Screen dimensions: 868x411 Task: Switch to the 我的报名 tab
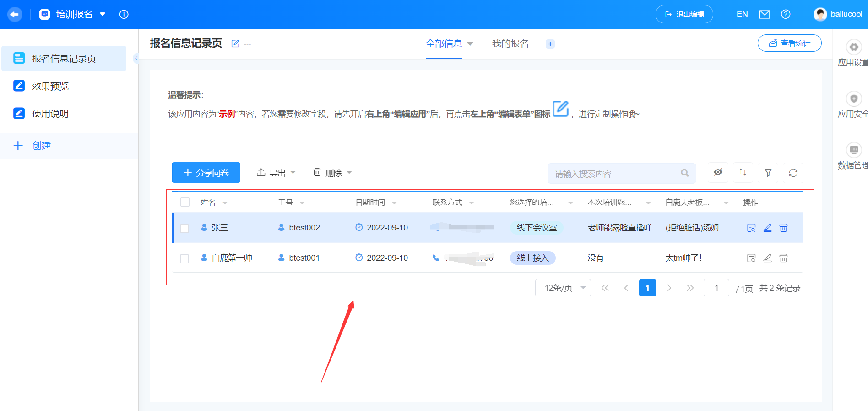click(x=510, y=44)
